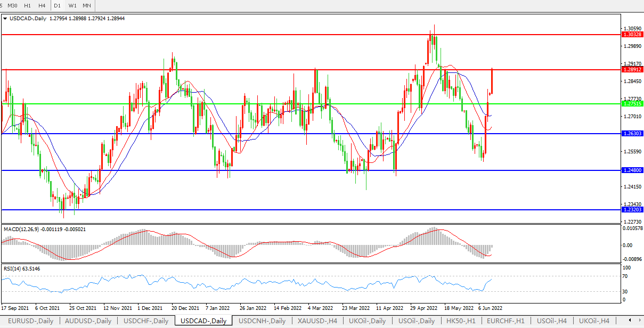The width and height of the screenshot is (644, 328).
Task: Click the red 1.30328 price level label
Action: pos(632,34)
